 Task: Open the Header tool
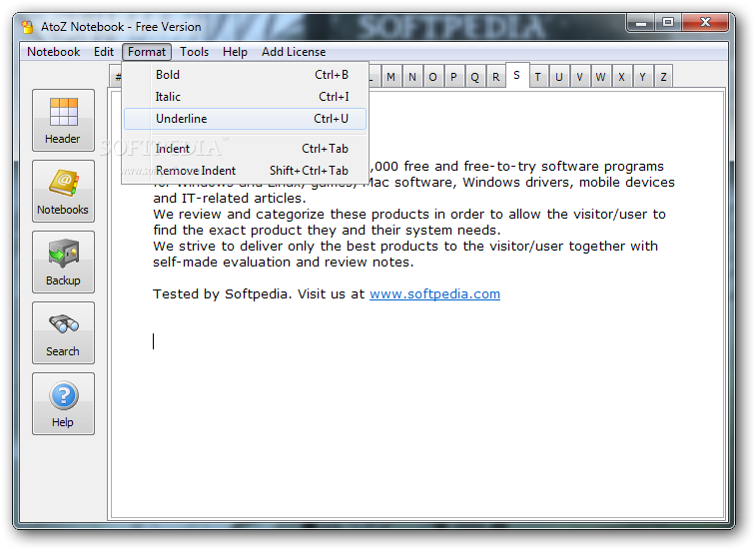[63, 120]
